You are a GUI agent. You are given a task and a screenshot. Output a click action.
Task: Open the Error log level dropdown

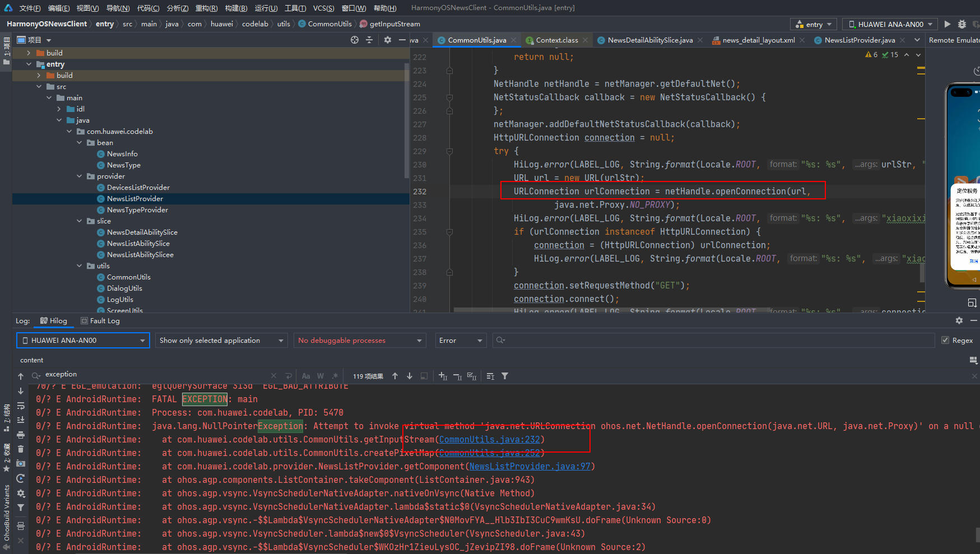point(460,340)
